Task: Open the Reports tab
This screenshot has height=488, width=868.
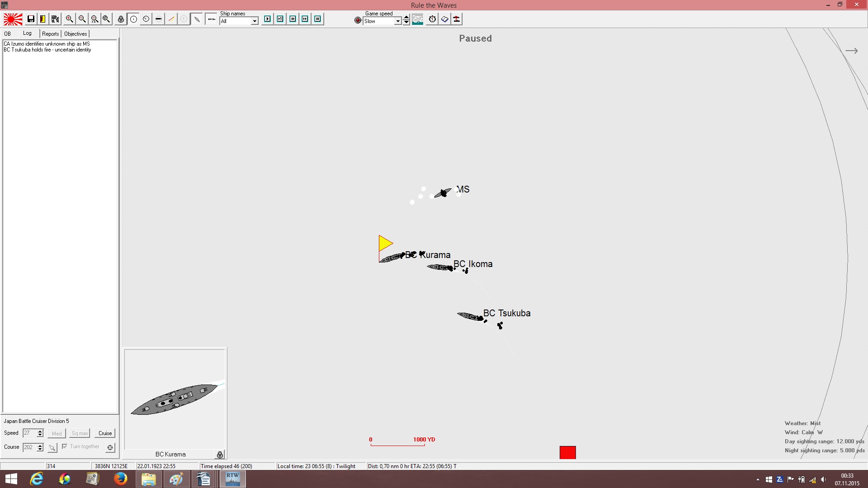Action: point(50,34)
